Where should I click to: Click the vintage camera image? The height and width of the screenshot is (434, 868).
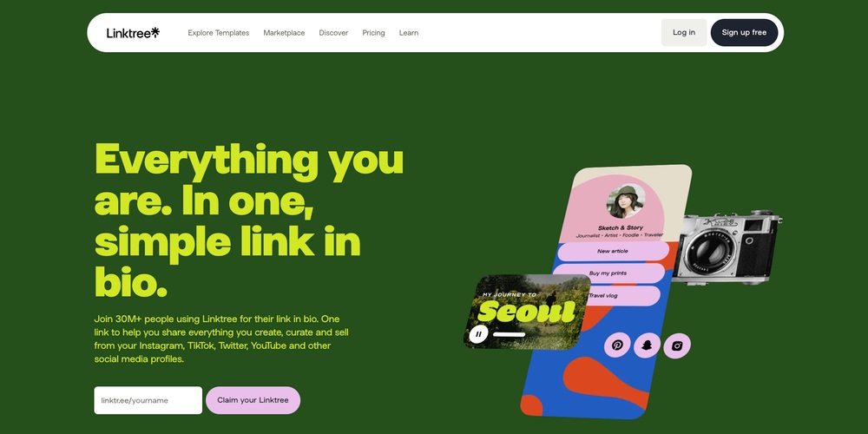point(725,247)
